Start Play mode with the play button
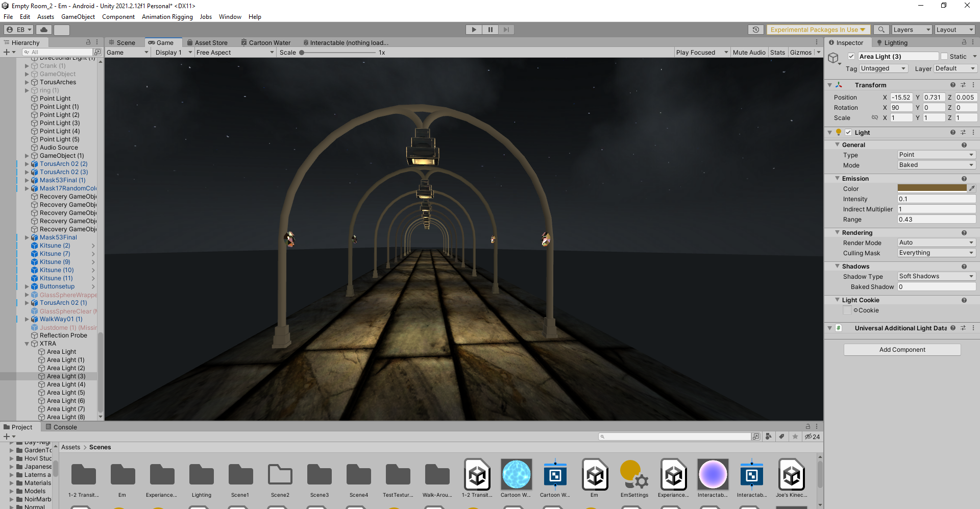This screenshot has height=509, width=980. point(474,30)
